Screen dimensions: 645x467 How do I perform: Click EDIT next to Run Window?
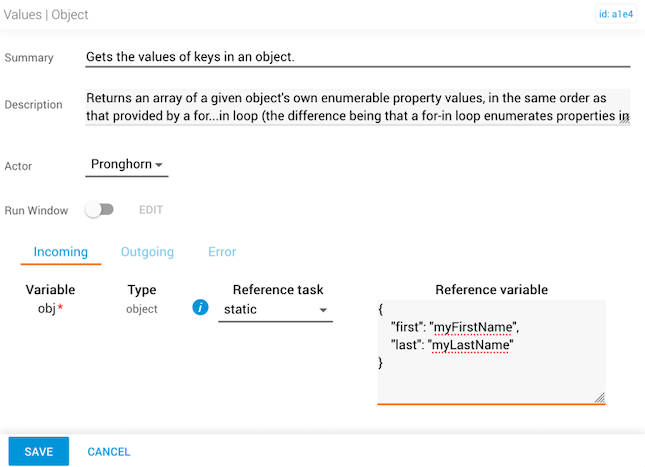click(151, 210)
